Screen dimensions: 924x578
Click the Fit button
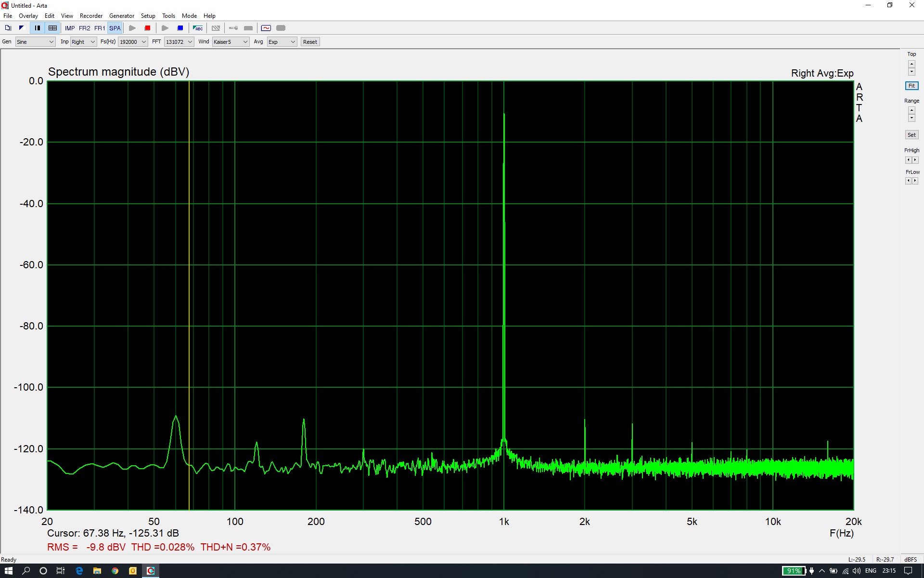pyautogui.click(x=911, y=86)
